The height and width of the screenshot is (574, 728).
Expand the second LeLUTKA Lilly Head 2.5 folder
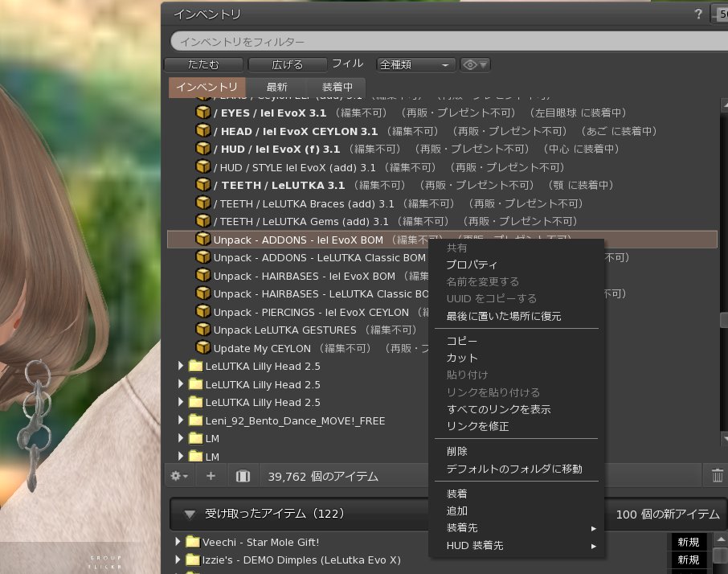coord(181,384)
